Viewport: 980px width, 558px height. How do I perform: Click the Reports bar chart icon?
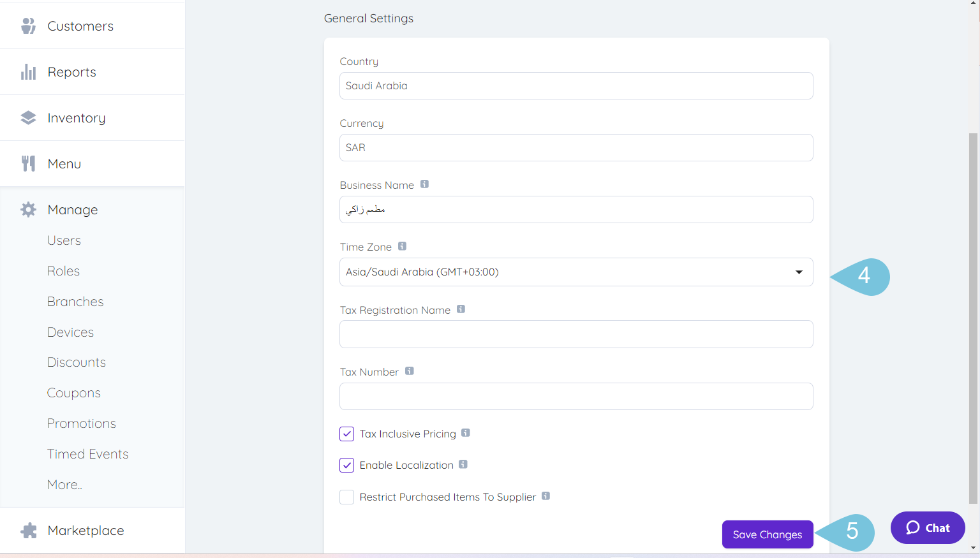point(28,72)
